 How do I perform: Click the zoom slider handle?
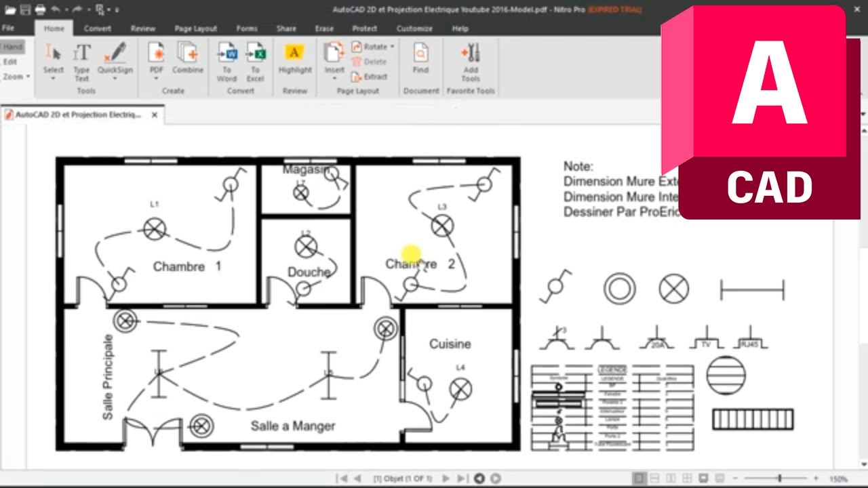[x=780, y=479]
